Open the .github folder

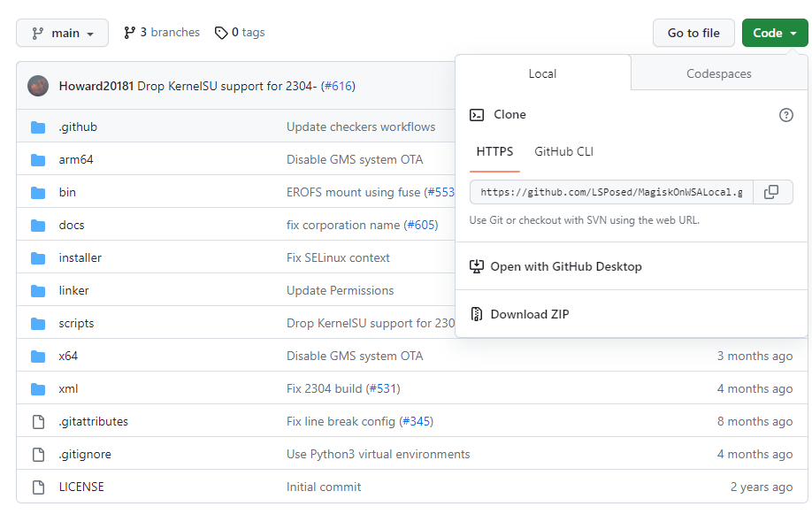78,127
